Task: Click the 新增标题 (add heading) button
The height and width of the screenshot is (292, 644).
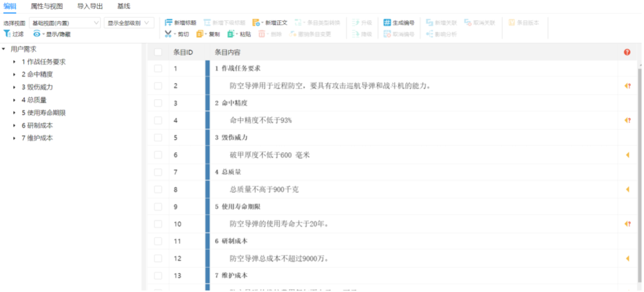Action: tap(180, 23)
